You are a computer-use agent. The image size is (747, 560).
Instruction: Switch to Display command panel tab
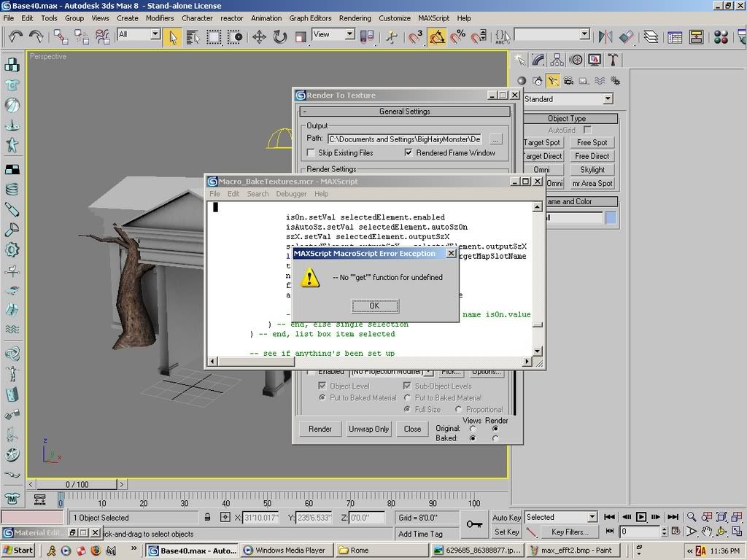click(595, 60)
